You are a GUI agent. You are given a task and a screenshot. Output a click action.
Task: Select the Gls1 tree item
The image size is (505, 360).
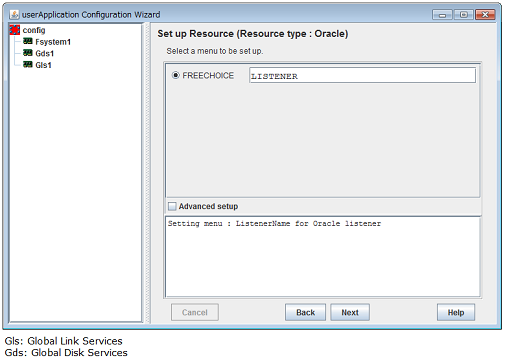(x=43, y=65)
